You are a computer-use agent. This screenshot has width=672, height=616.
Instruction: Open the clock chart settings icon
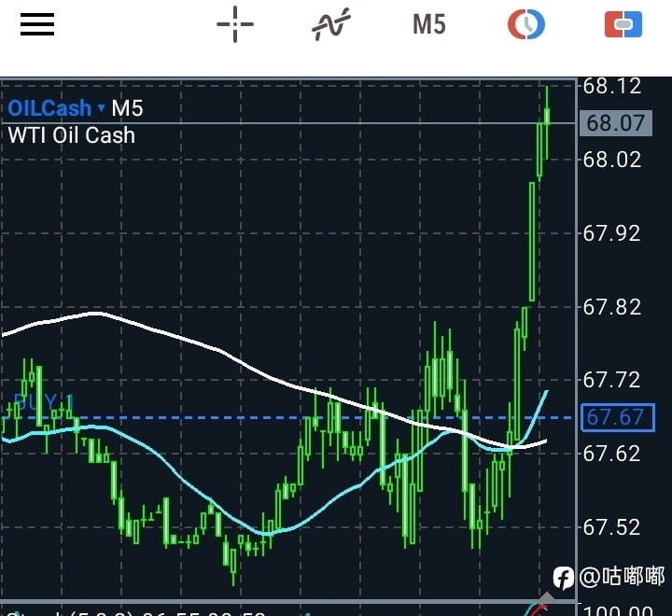tap(526, 24)
